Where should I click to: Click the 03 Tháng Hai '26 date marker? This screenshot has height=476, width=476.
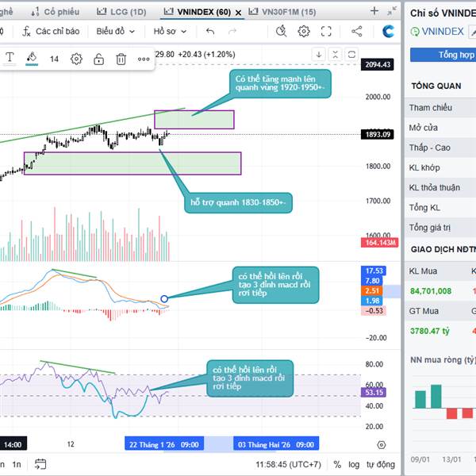[x=276, y=445]
